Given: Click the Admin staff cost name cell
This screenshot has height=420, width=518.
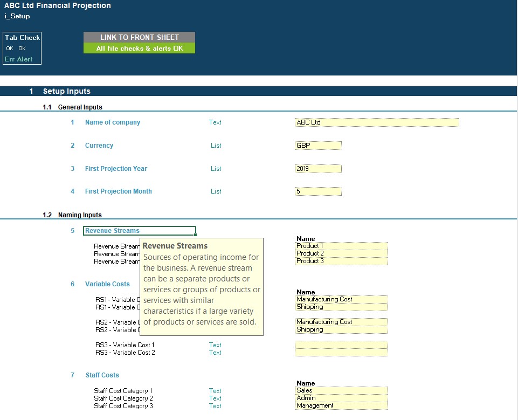Looking at the screenshot, I should (x=341, y=398).
